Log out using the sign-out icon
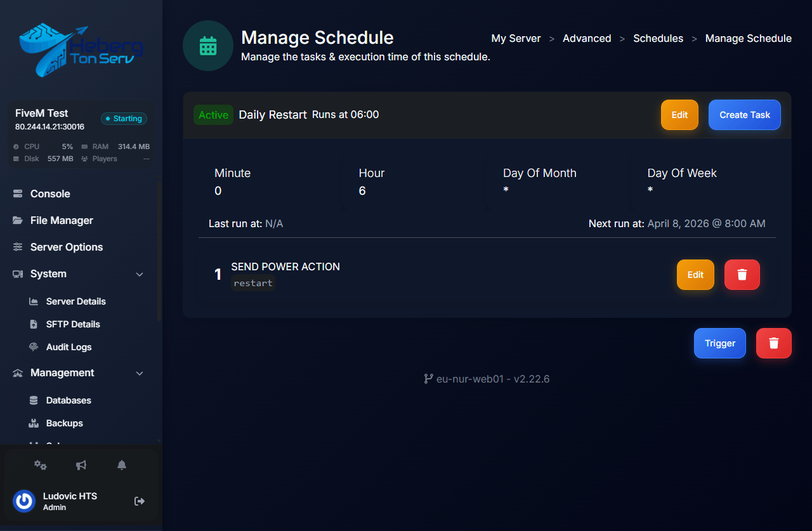Viewport: 812px width, 531px height. [x=140, y=501]
